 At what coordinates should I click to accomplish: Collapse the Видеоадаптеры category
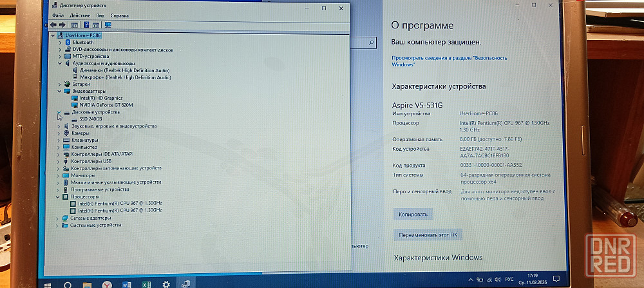(x=59, y=91)
